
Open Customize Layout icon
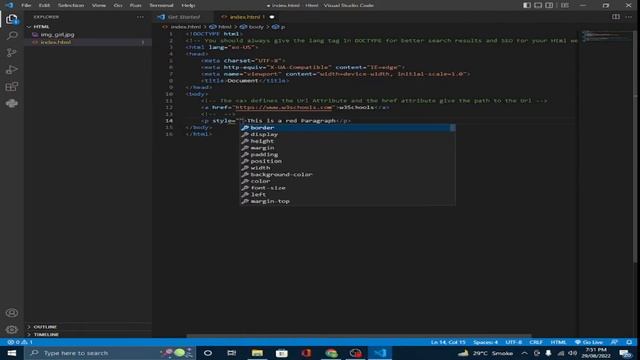[x=565, y=5]
